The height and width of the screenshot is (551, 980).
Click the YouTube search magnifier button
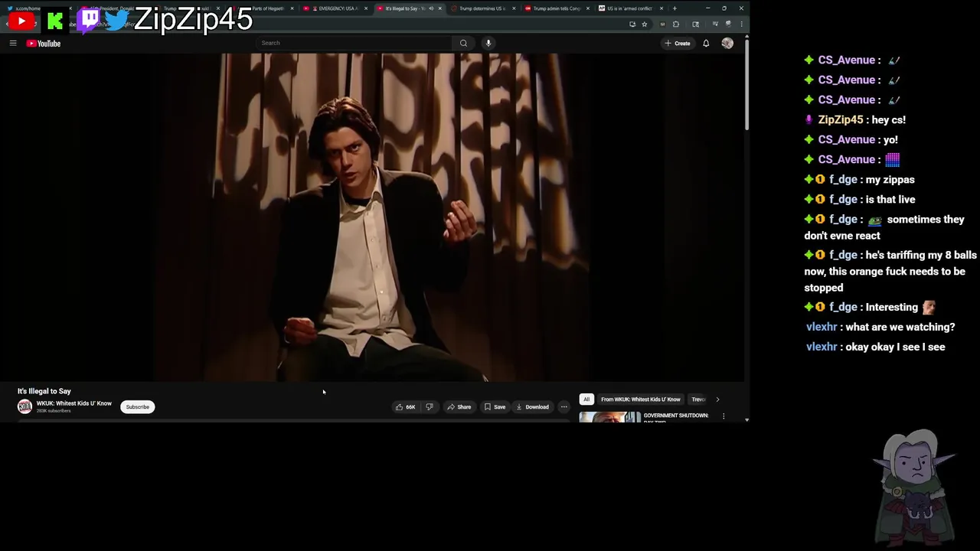click(x=463, y=43)
